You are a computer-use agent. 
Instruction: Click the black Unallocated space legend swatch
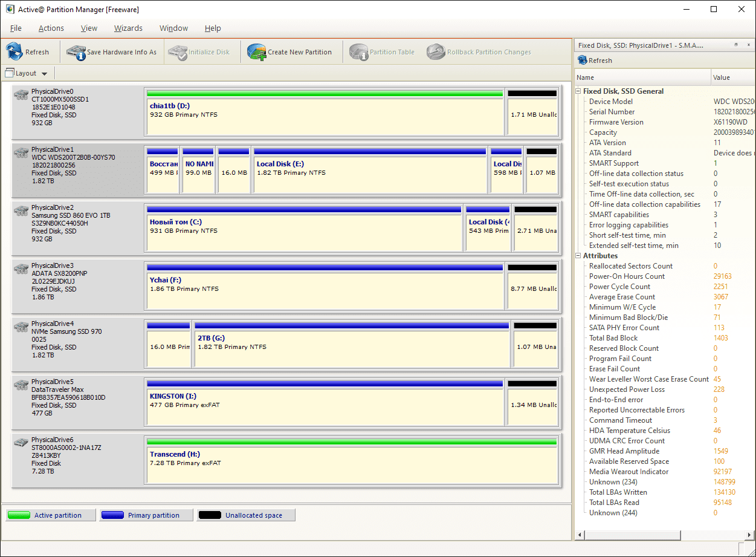[210, 515]
